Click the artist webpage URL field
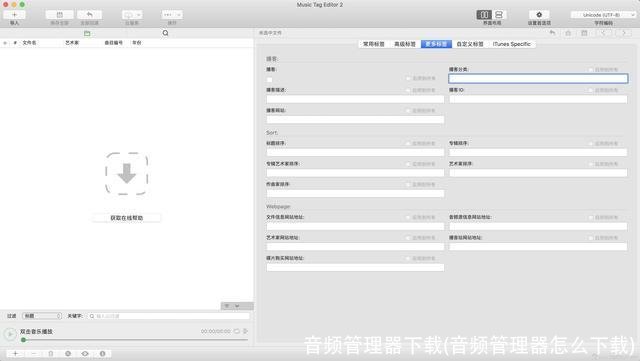This screenshot has width=640, height=361. click(x=355, y=247)
